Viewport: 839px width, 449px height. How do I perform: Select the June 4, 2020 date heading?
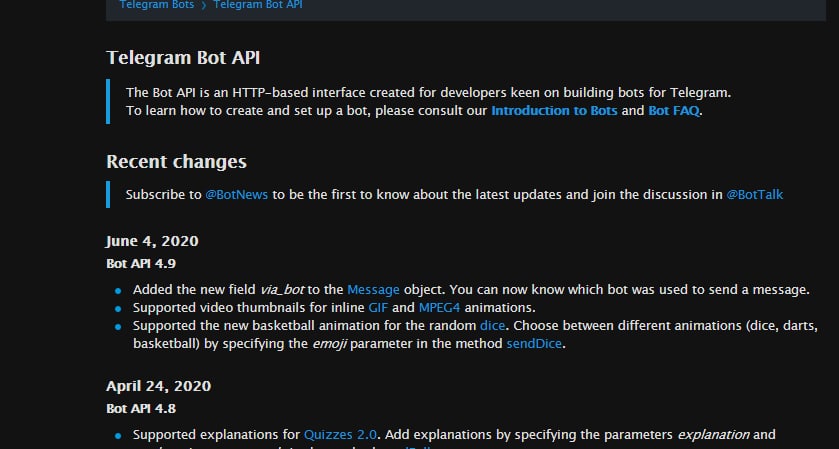pyautogui.click(x=152, y=241)
